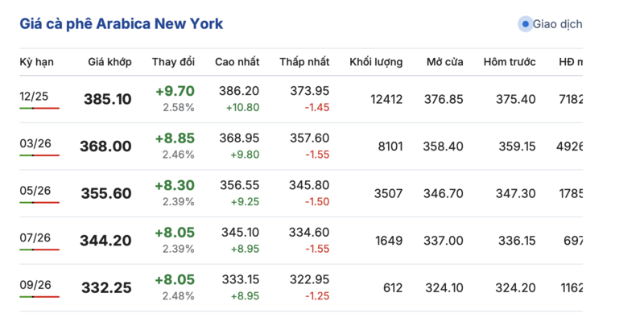Click the Mở cửa column header
This screenshot has height=326, width=644.
point(445,62)
